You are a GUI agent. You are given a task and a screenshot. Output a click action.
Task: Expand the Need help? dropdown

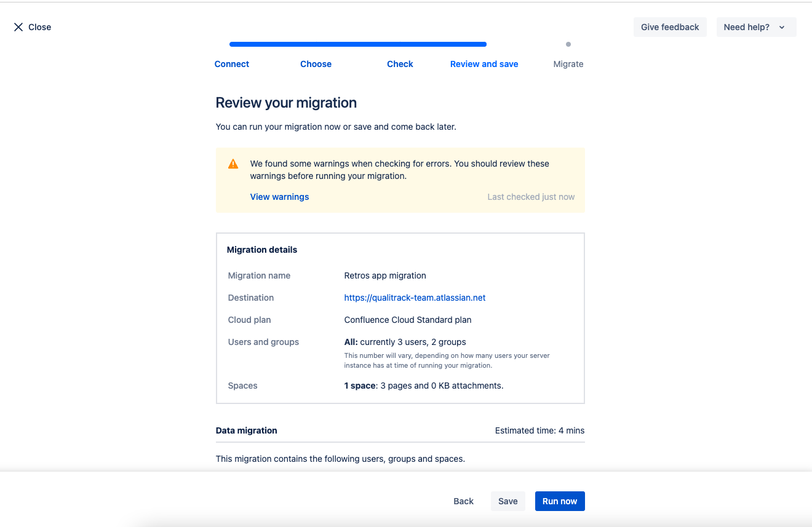coord(755,27)
